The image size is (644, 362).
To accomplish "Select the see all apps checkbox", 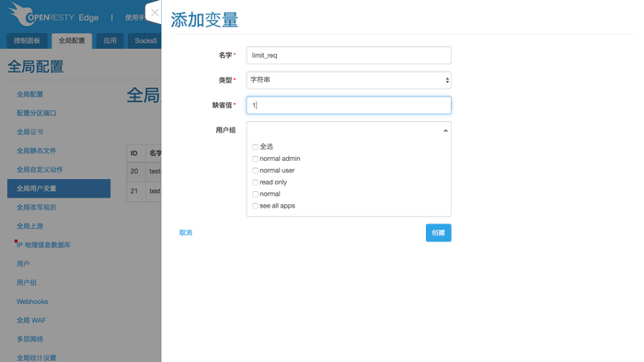I will pyautogui.click(x=255, y=206).
